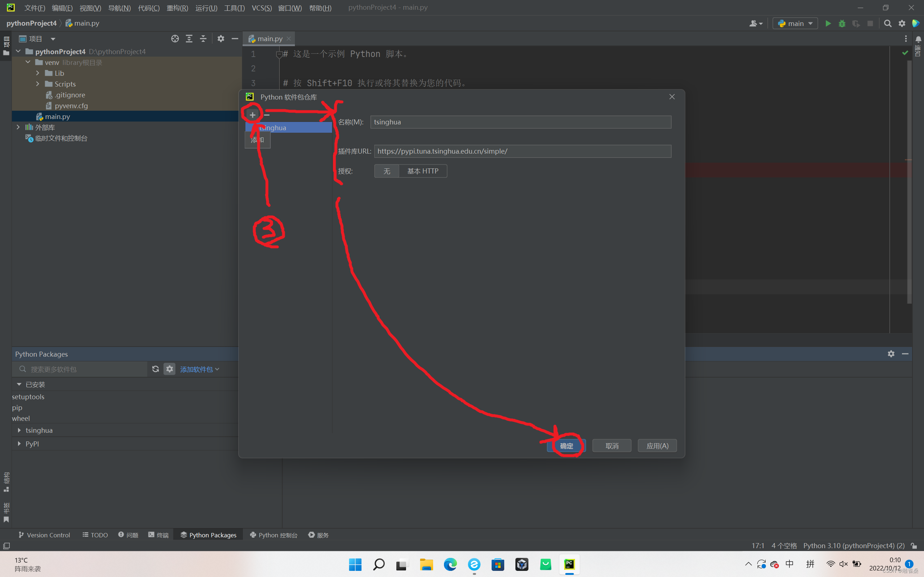Viewport: 924px width, 577px height.
Task: Collapse all in project tree toolbar
Action: pos(203,39)
